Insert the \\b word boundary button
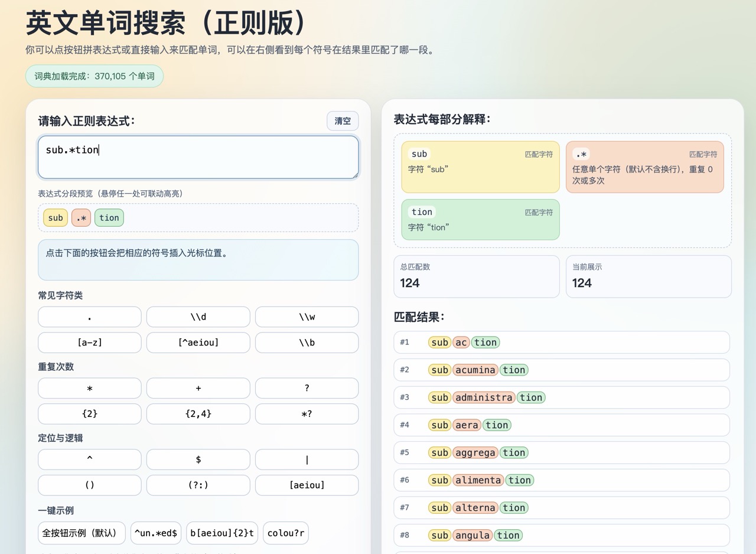Viewport: 756px width, 554px height. [307, 343]
